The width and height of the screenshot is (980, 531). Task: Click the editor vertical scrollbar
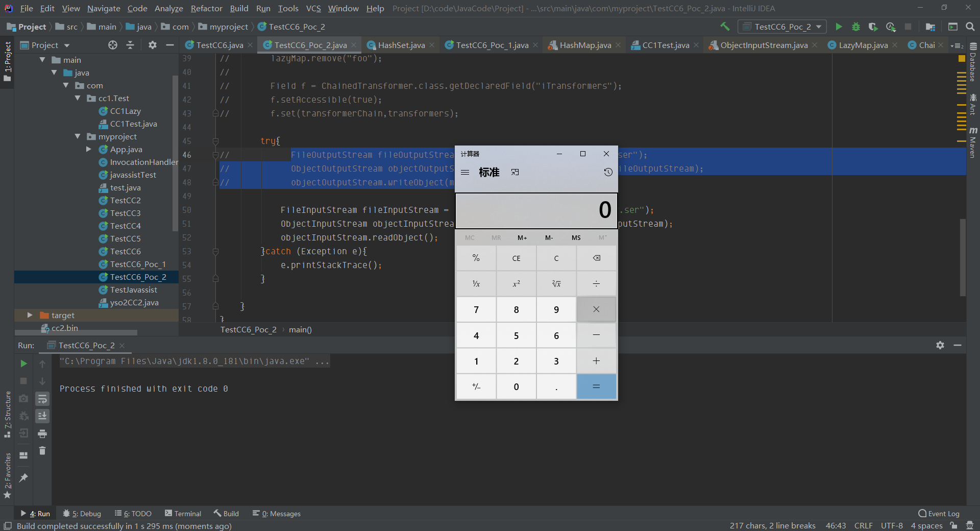coord(963,258)
